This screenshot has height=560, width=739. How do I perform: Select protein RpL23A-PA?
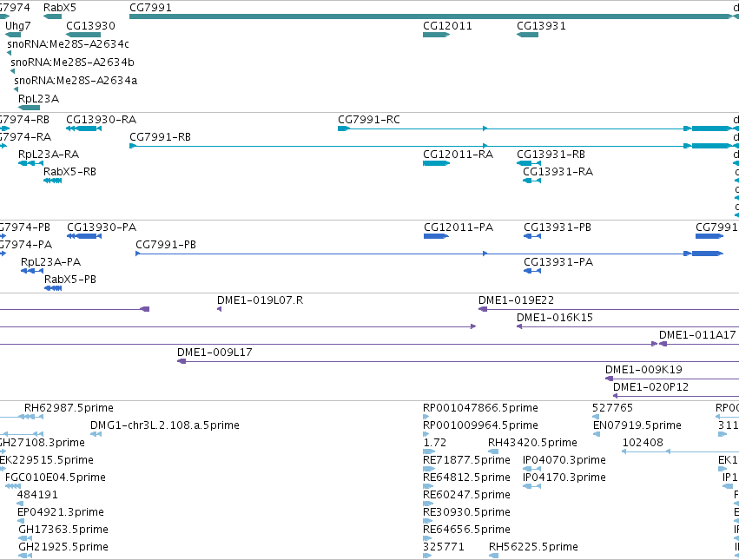pyautogui.click(x=32, y=271)
